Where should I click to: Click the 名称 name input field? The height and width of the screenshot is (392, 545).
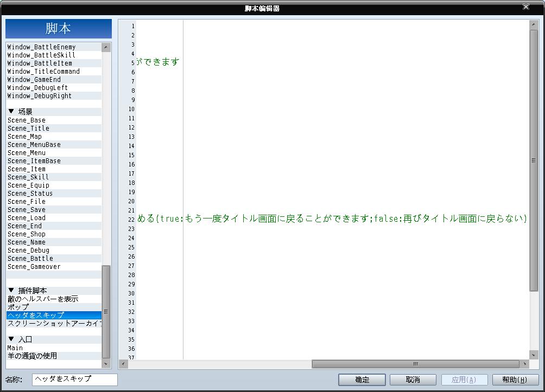75,380
